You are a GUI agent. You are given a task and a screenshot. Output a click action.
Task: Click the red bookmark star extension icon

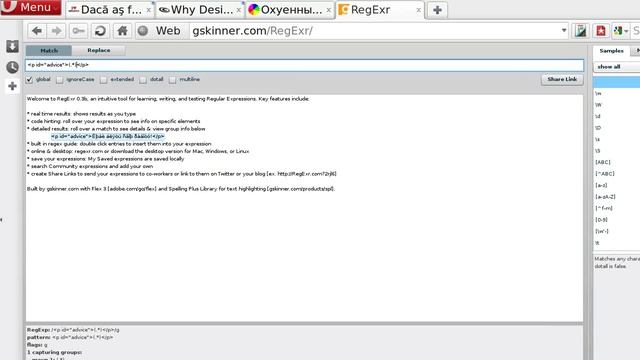pyautogui.click(x=601, y=31)
